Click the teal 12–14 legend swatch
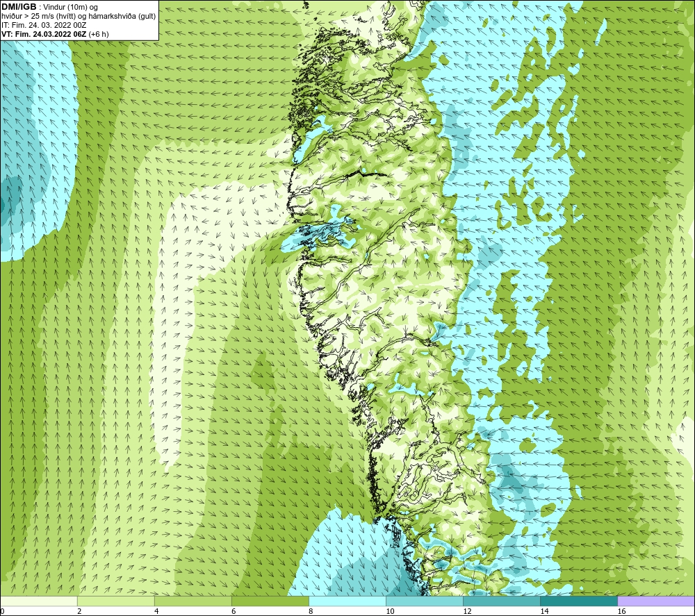Image resolution: width=695 pixels, height=616 pixels. point(502,601)
